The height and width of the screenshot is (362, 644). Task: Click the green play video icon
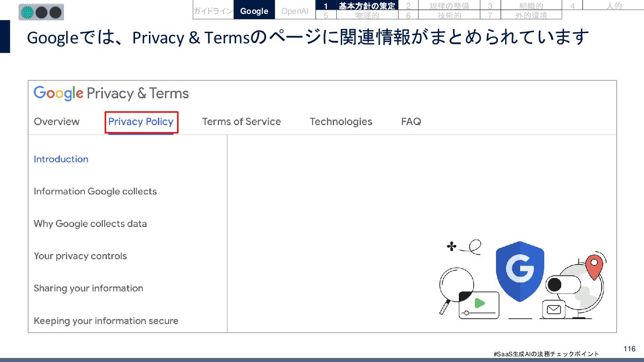(x=479, y=303)
